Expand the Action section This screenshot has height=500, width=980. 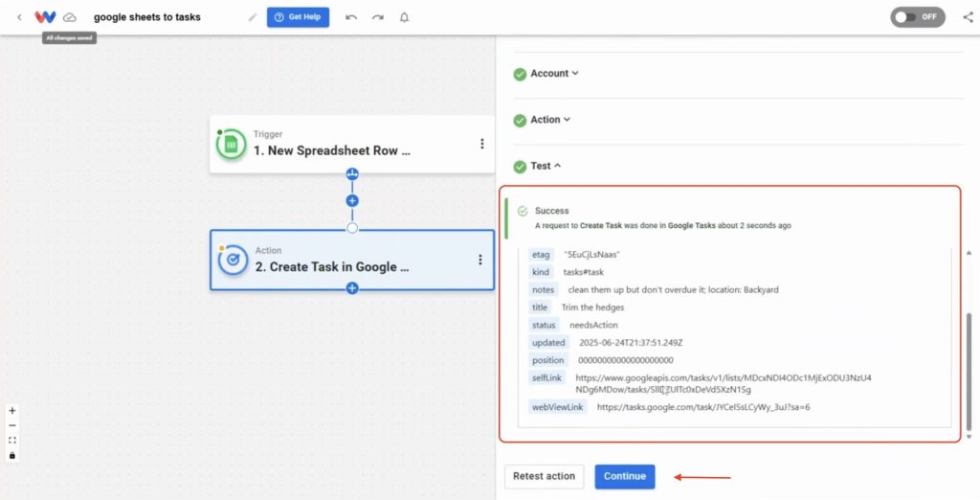[550, 120]
